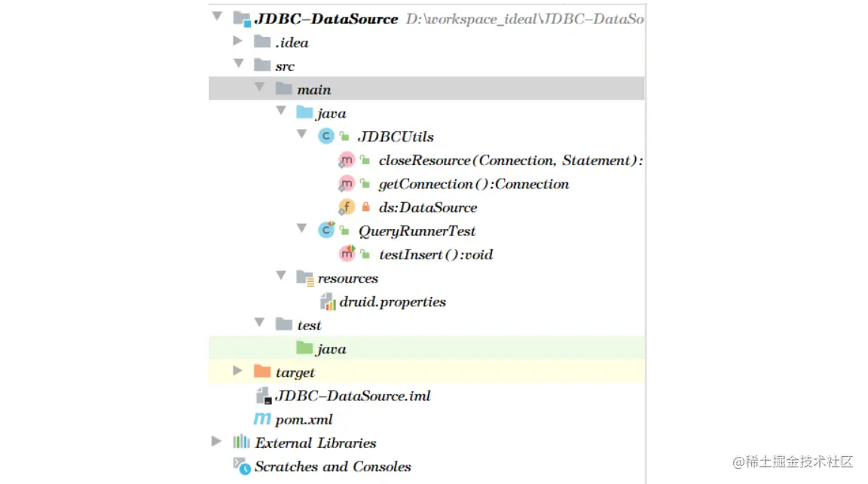Select the java label under main
The height and width of the screenshot is (484, 868).
(x=332, y=114)
